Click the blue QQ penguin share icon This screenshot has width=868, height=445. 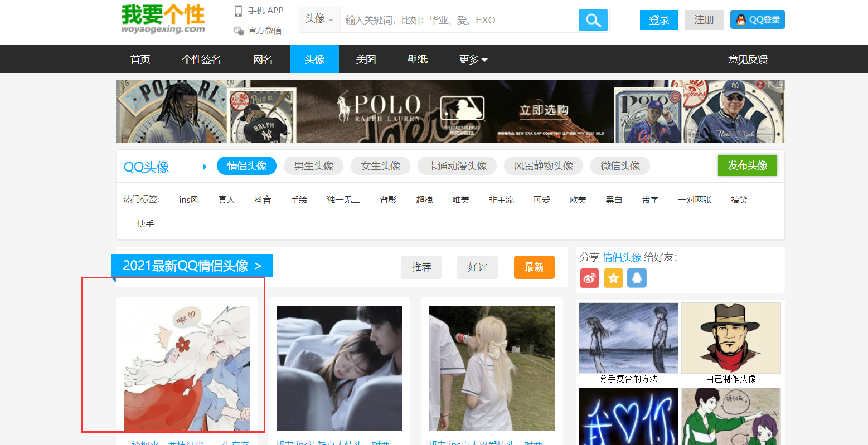click(x=637, y=278)
